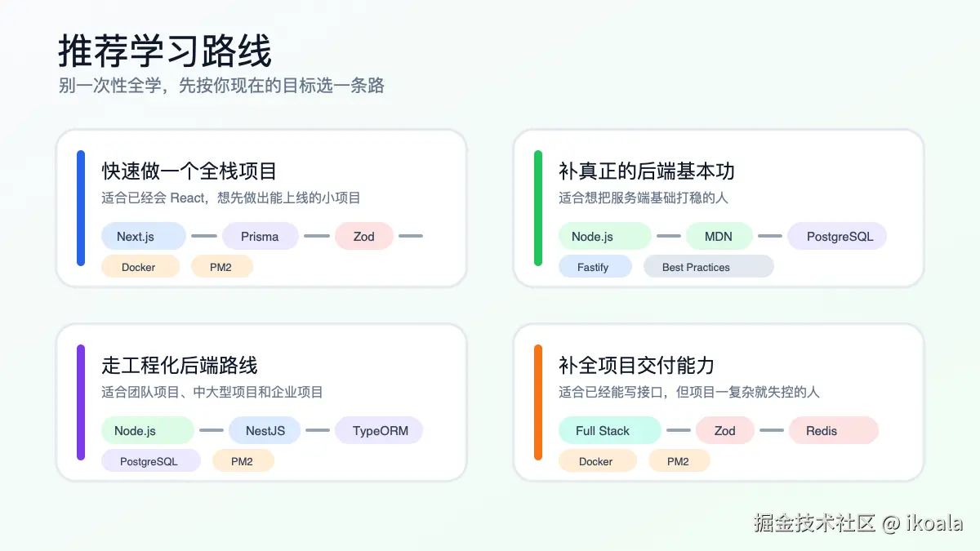980x551 pixels.
Task: Click the PostgreSQL pill below Node.js in the engineering card
Action: point(151,461)
